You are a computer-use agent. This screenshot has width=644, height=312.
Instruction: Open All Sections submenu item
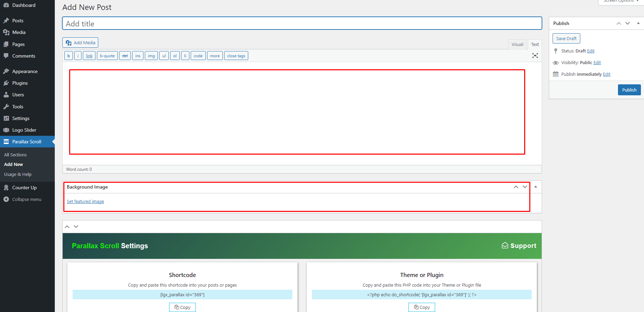coord(15,155)
